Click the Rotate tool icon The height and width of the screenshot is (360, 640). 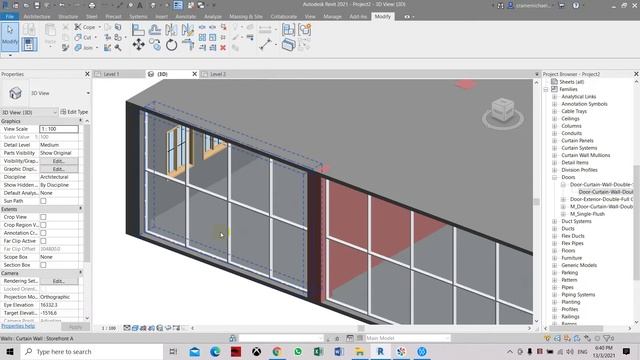click(x=171, y=44)
